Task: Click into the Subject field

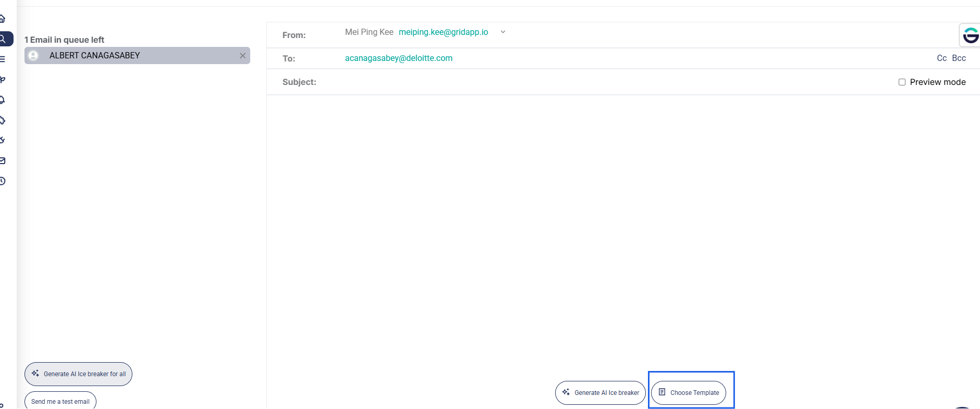Action: point(605,82)
